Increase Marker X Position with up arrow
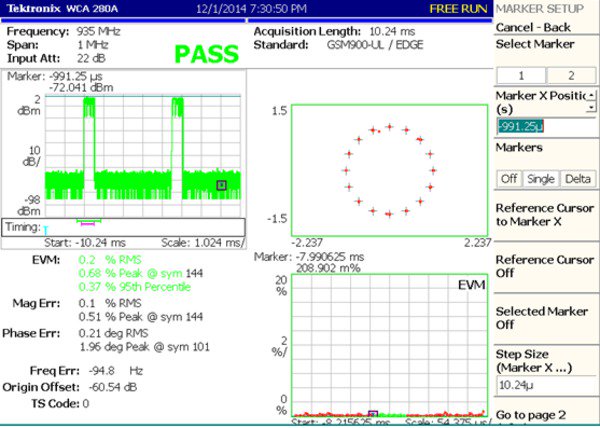Viewport: 600px width, 428px height. 592,97
